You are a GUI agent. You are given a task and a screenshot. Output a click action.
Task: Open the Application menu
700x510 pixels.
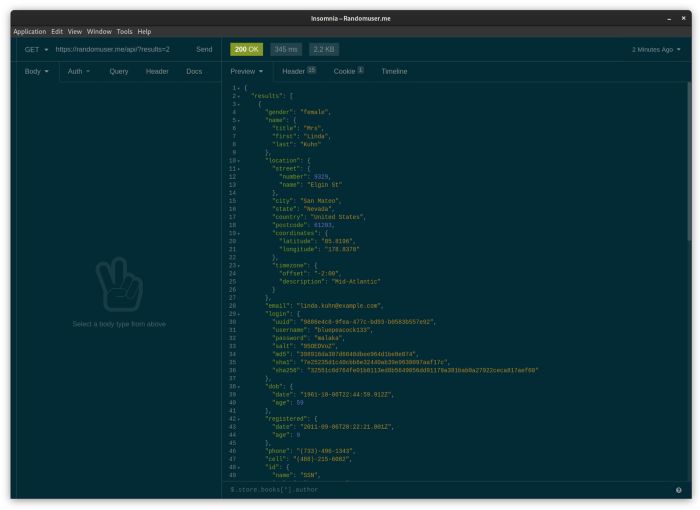[x=29, y=32]
